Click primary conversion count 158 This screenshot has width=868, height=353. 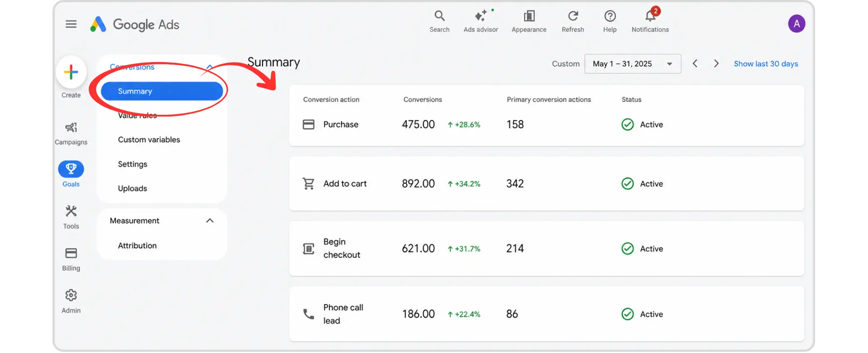[515, 124]
